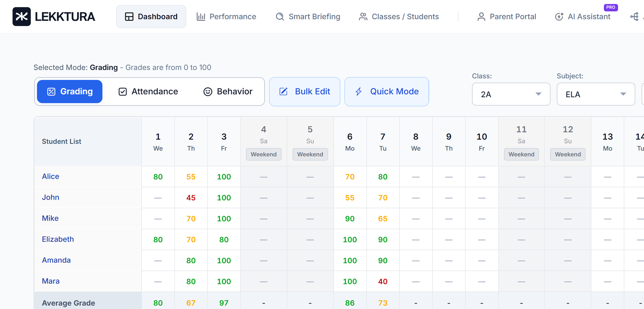The width and height of the screenshot is (644, 309).
Task: Open the Dashboard tab
Action: [151, 17]
